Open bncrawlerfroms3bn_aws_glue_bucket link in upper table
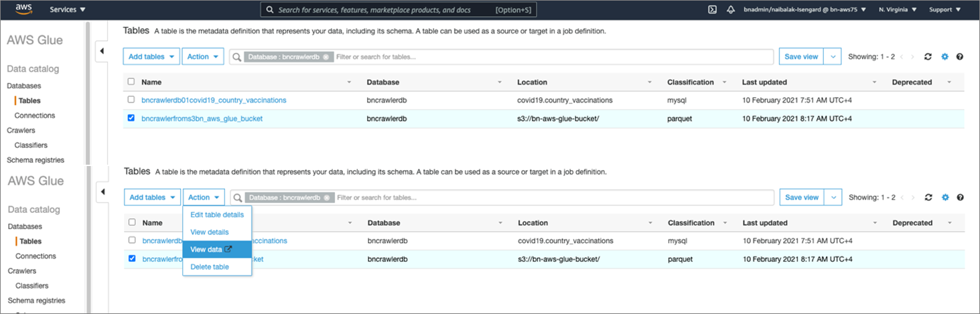The image size is (980, 314). tap(202, 119)
